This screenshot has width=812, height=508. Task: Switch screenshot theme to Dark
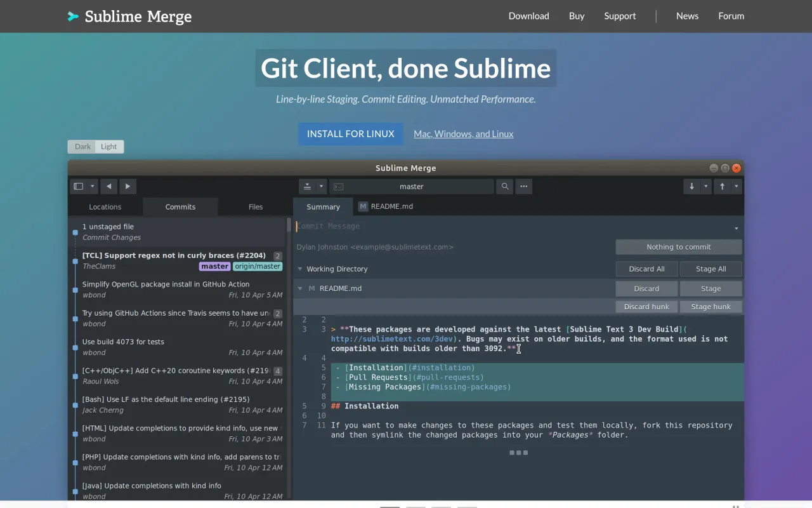pyautogui.click(x=83, y=147)
